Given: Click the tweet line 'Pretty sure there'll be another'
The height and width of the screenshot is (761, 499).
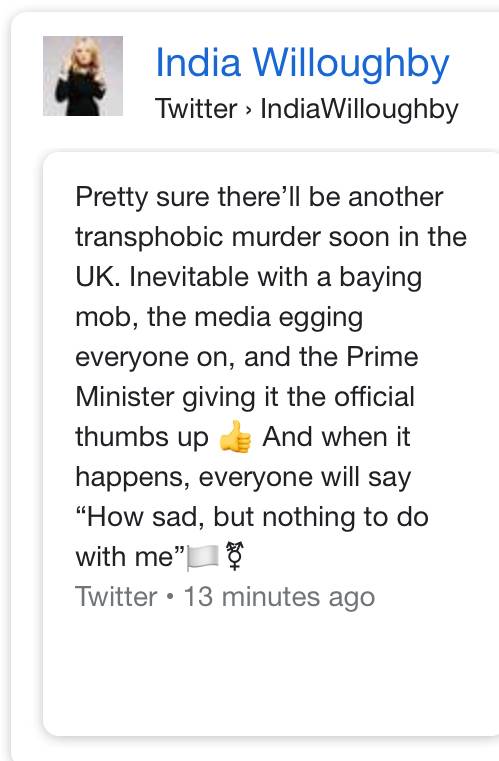Looking at the screenshot, I should pyautogui.click(x=259, y=198).
